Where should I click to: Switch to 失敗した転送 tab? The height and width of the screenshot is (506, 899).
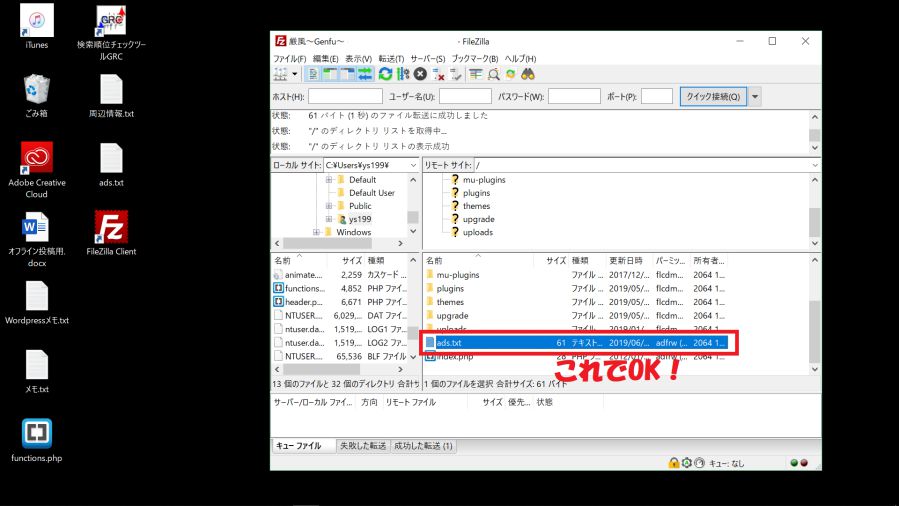coord(362,446)
